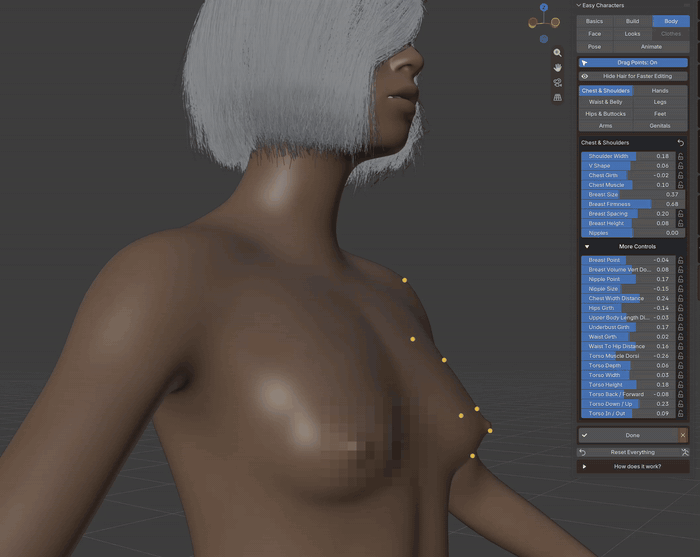Click lock icon for Torso Back / Forward
Screen dimensions: 700x557
680,394
